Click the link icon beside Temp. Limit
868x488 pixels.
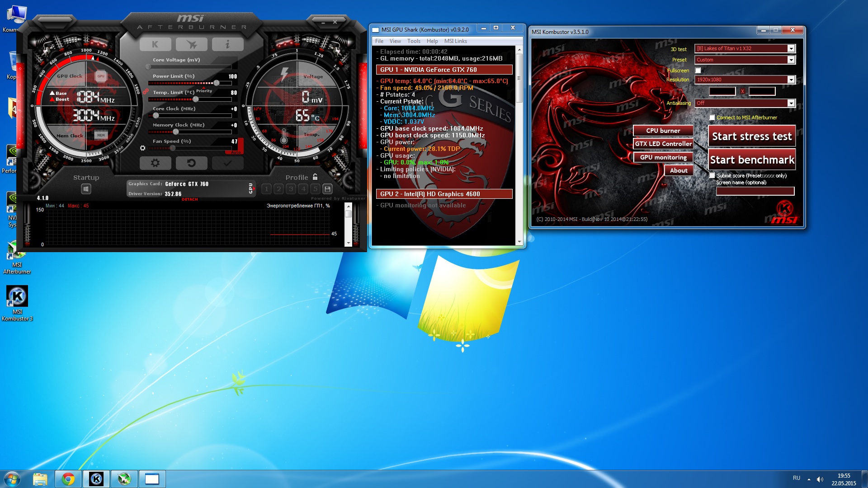pyautogui.click(x=146, y=92)
